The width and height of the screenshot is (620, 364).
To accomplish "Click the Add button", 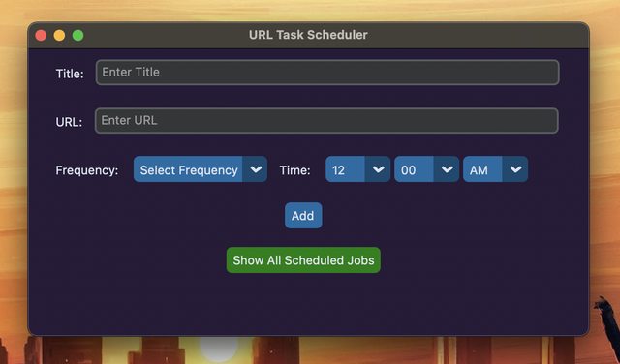I will click(303, 215).
